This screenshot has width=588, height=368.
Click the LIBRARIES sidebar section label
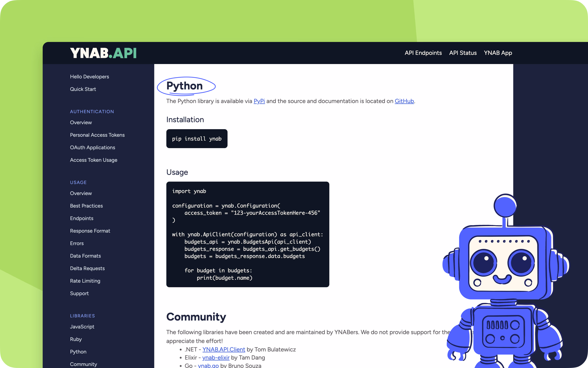(82, 316)
